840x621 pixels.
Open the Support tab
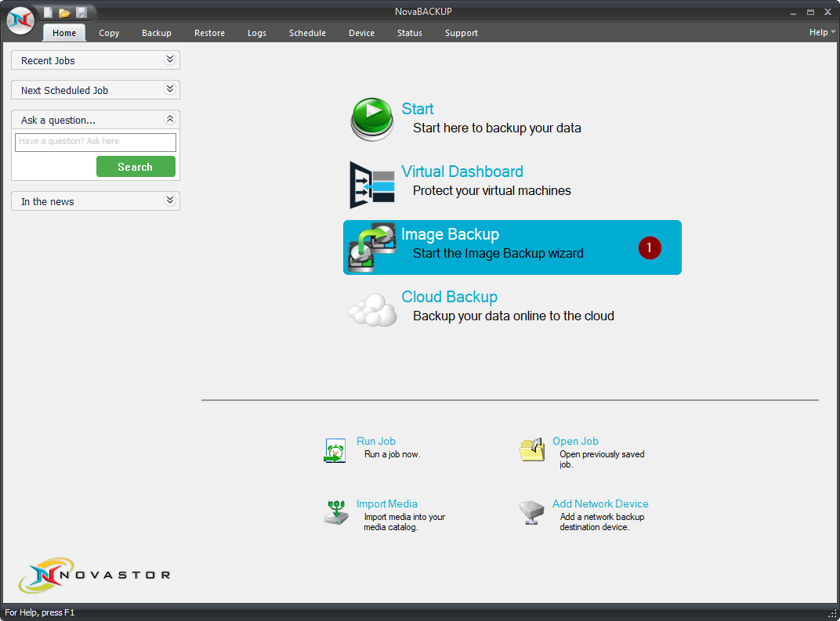click(462, 33)
